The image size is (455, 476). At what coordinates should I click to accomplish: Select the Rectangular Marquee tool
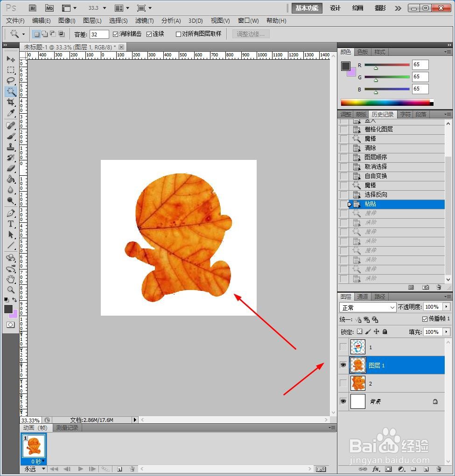[11, 70]
